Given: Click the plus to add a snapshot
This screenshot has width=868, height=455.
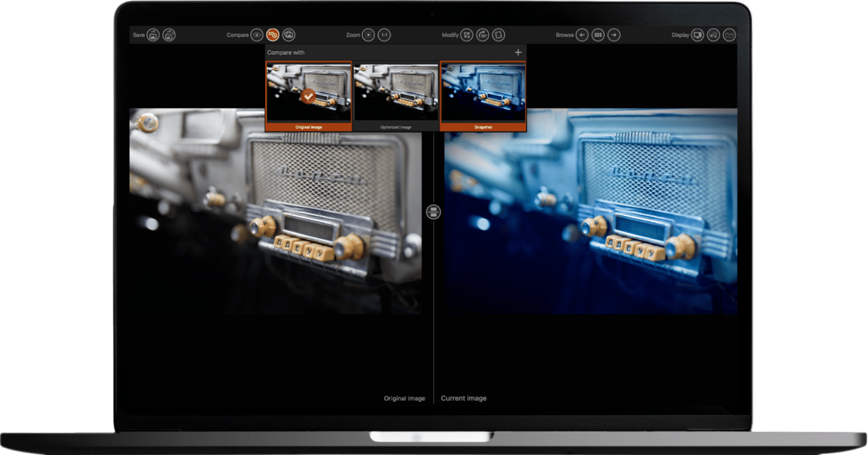Looking at the screenshot, I should point(518,52).
